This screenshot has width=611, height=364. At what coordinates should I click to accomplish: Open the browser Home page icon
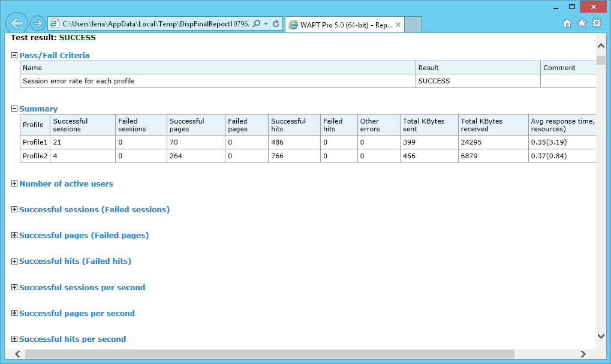(567, 23)
